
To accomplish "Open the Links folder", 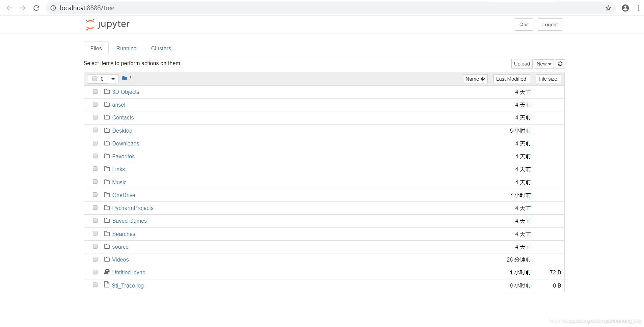I will [x=118, y=169].
